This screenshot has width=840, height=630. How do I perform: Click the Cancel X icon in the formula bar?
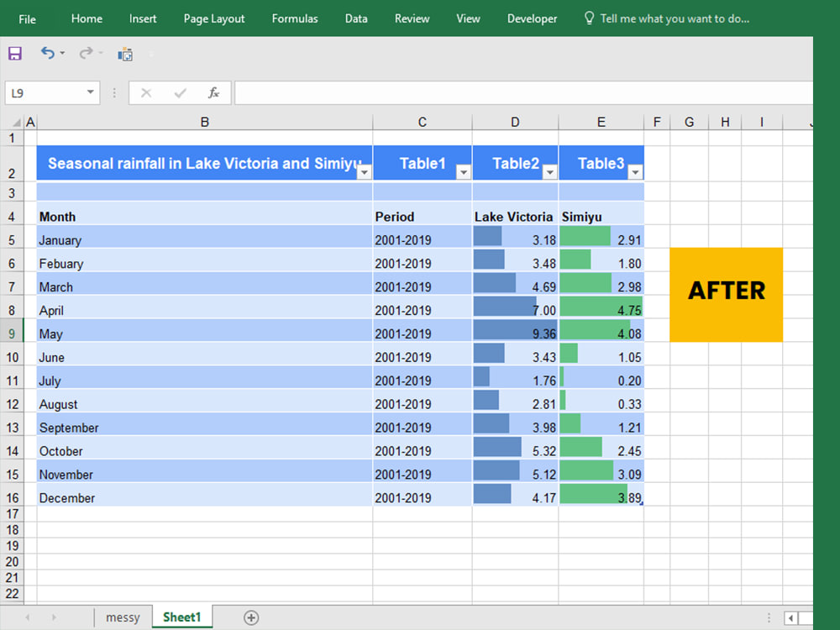point(145,93)
